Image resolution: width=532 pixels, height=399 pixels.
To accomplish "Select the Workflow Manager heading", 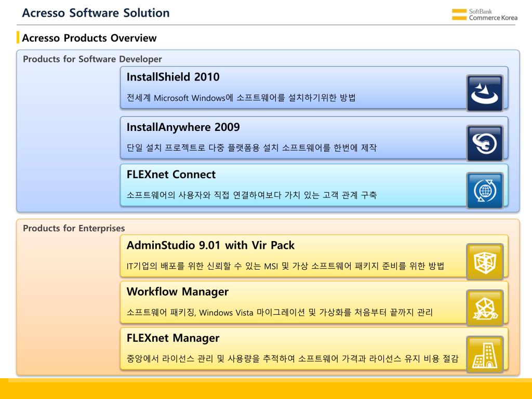I will pyautogui.click(x=178, y=292).
